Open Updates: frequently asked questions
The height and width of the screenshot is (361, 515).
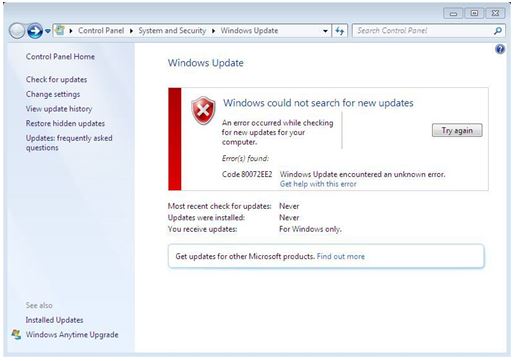click(x=69, y=143)
